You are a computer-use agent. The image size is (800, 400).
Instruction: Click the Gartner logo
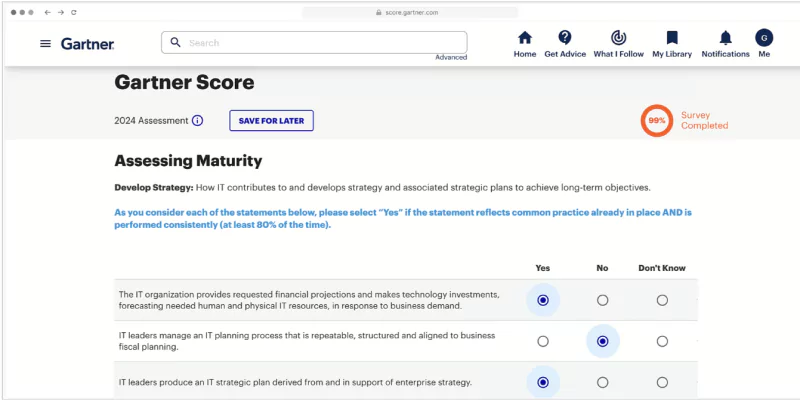click(87, 44)
